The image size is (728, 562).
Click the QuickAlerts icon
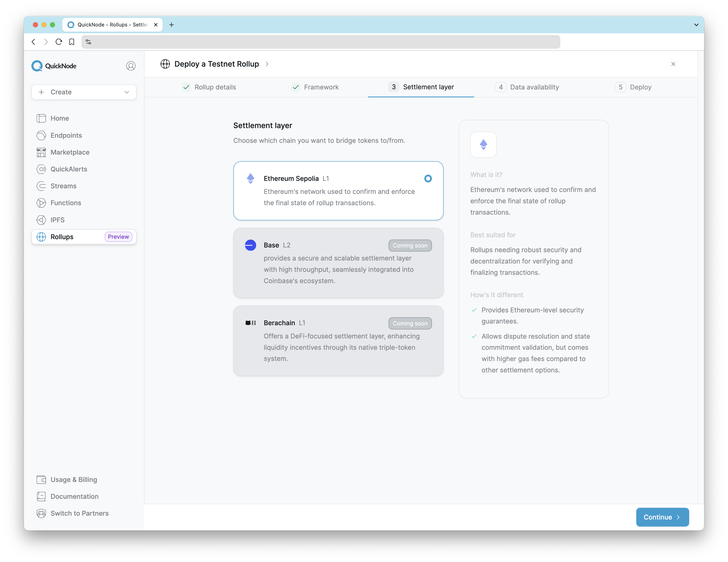[41, 169]
